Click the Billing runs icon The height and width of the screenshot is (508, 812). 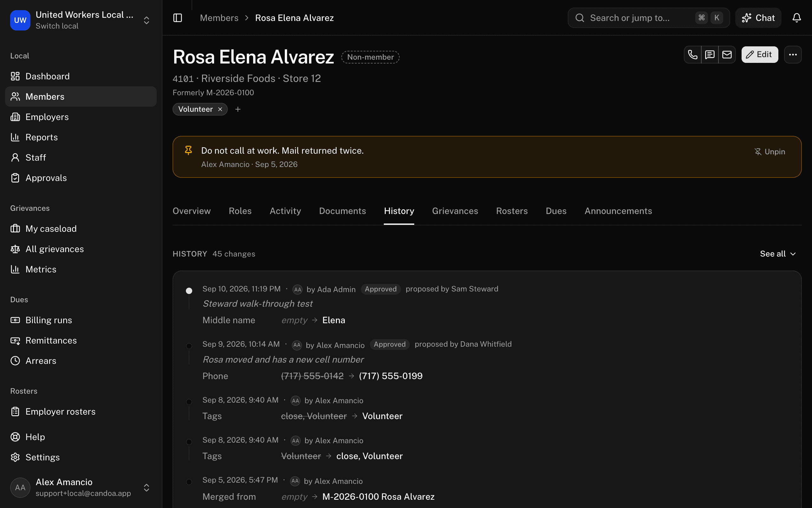click(x=15, y=320)
